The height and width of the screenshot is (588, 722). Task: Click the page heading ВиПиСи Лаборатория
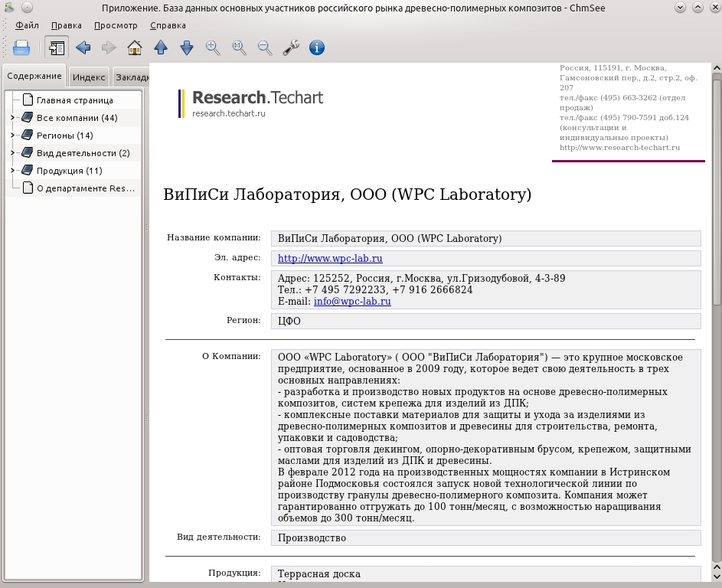pyautogui.click(x=347, y=194)
